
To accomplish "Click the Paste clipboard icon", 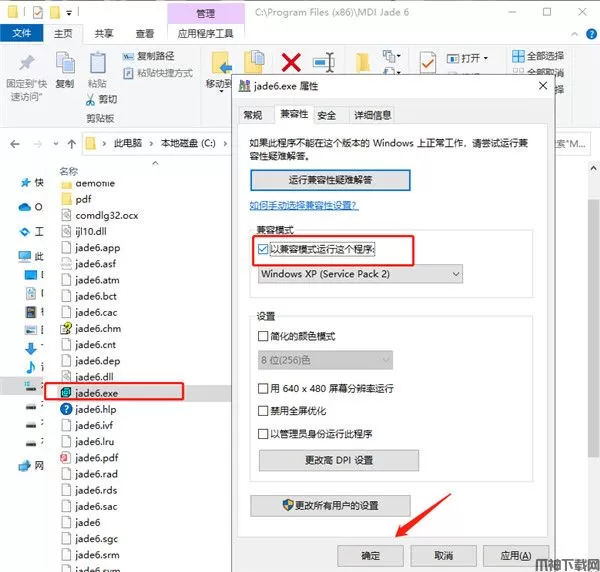I will pos(98,63).
